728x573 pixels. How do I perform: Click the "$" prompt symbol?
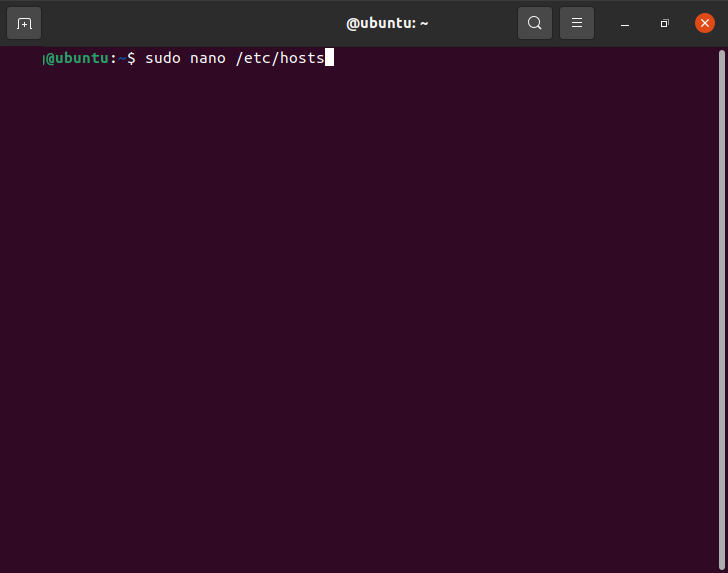click(131, 58)
